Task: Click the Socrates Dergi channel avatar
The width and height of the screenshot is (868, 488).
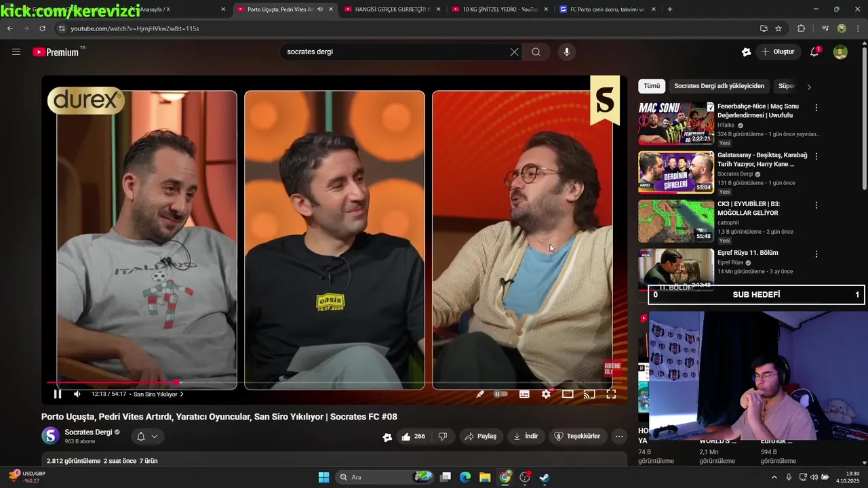Action: (x=50, y=436)
